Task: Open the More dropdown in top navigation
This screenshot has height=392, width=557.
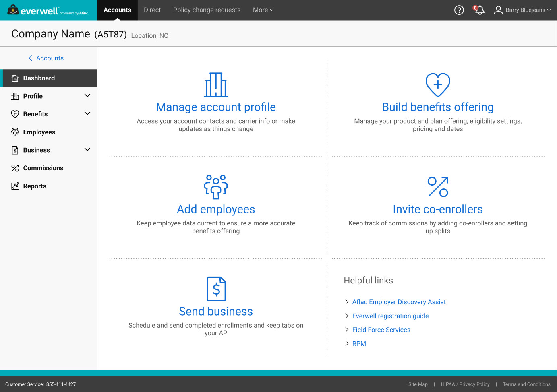Action: [263, 10]
